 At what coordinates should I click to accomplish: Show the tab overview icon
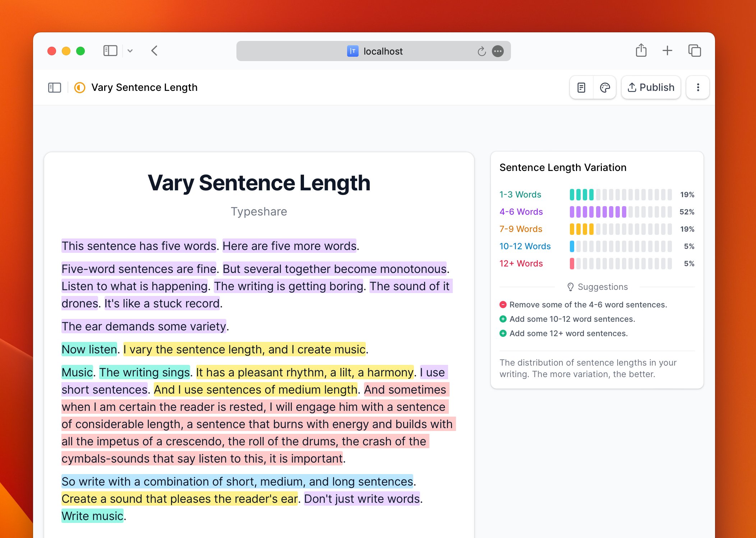tap(694, 50)
